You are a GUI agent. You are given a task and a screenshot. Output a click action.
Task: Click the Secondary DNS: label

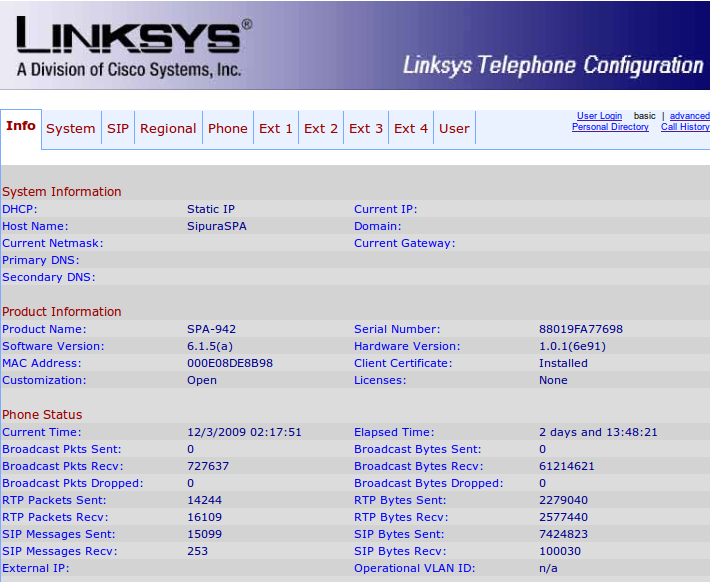49,277
